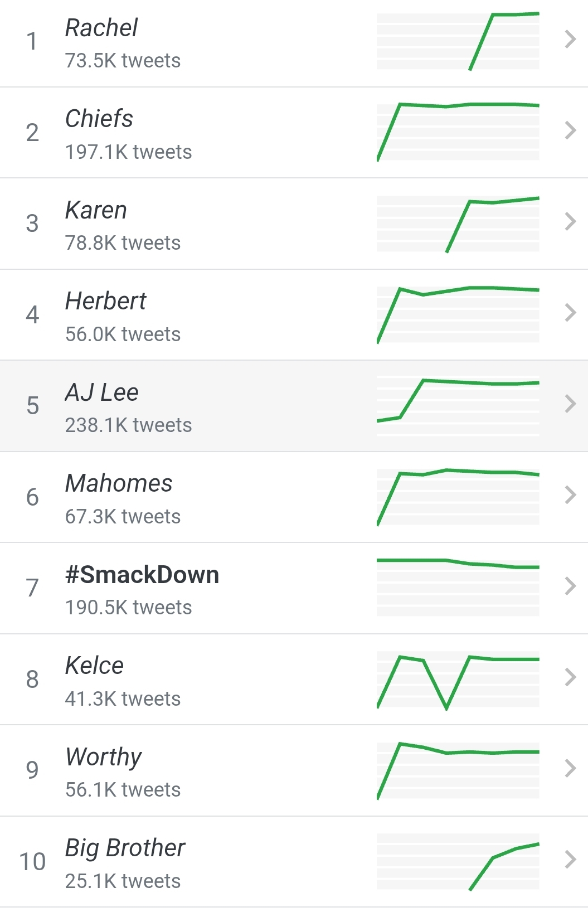The width and height of the screenshot is (588, 912).
Task: Tap the Kelce row arrow icon
Action: point(570,677)
